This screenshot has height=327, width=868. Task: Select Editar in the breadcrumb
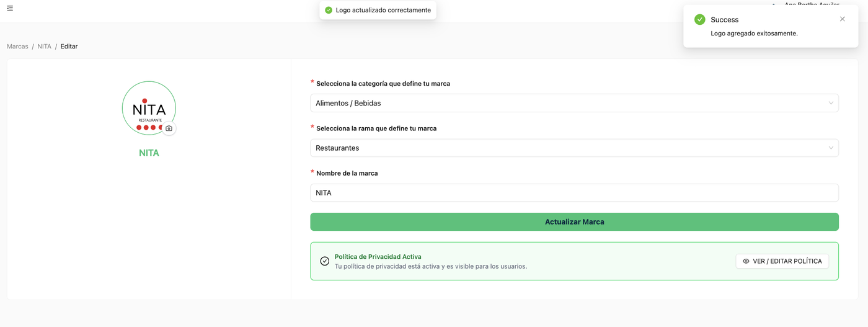tap(69, 47)
